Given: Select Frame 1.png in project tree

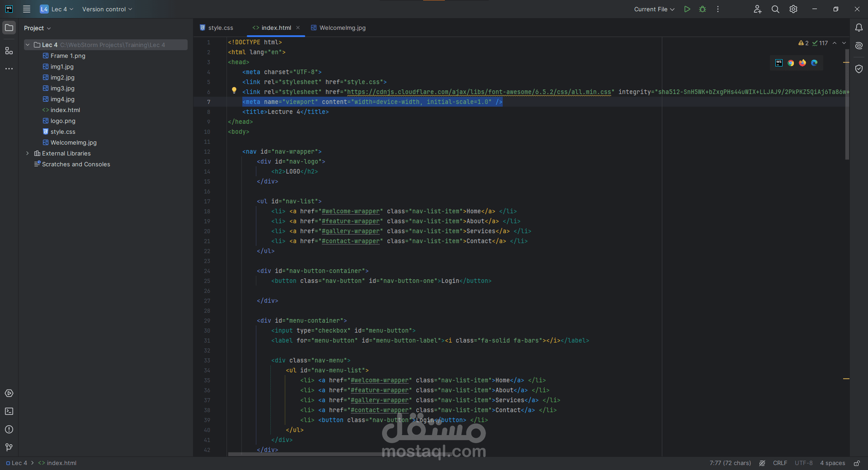Looking at the screenshot, I should [68, 56].
